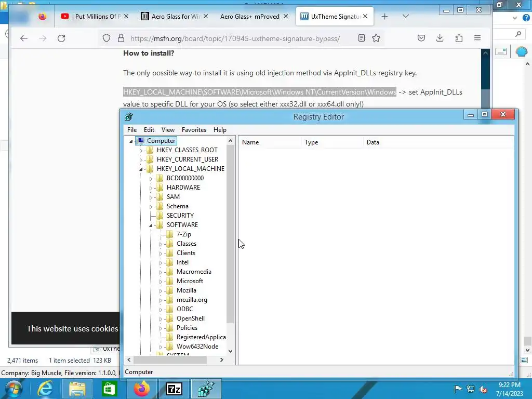Click the Type column header

[x=331, y=142]
